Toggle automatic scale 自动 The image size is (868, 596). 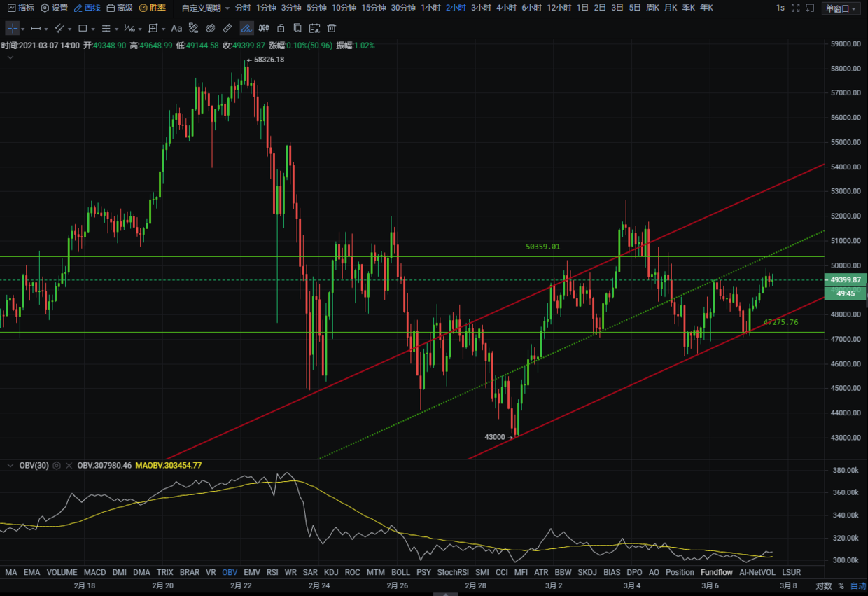pos(857,585)
